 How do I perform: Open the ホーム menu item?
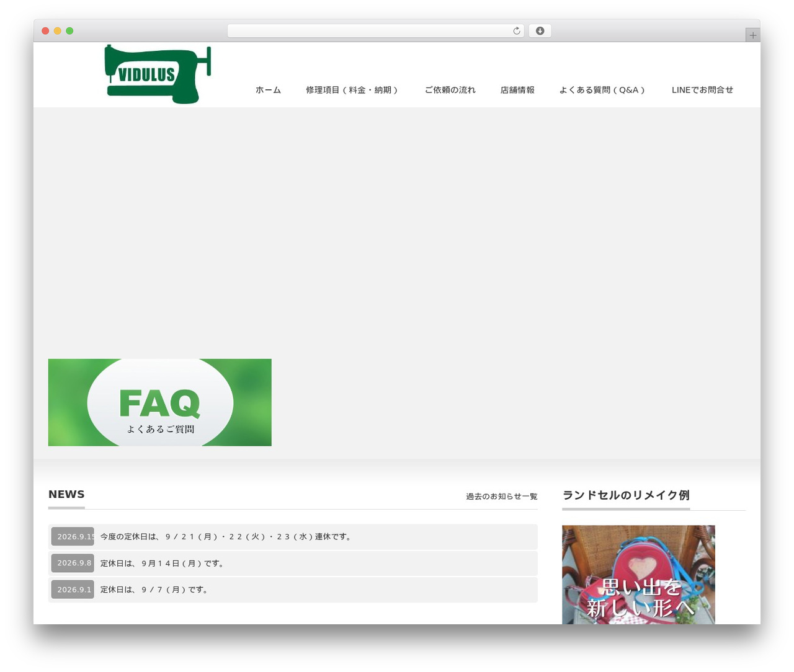point(268,90)
